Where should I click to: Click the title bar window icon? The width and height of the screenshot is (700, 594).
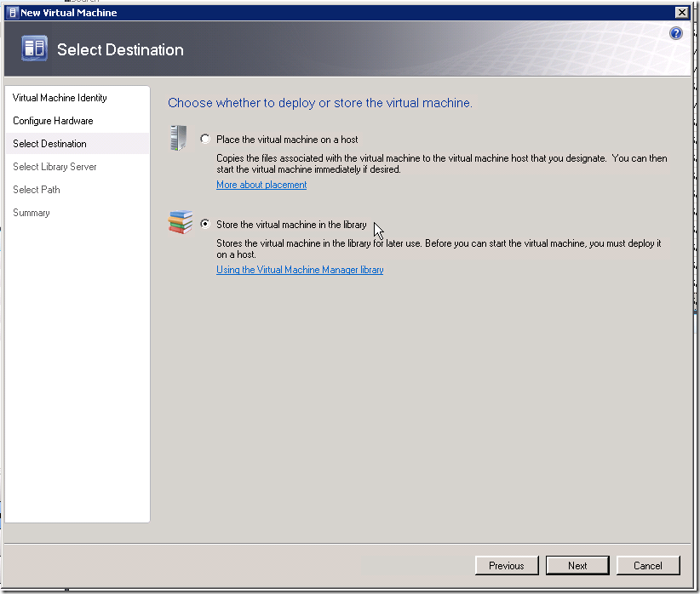pos(13,13)
